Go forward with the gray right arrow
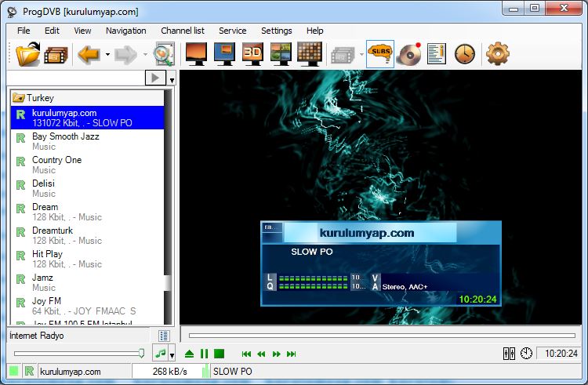This screenshot has width=588, height=385. click(125, 55)
